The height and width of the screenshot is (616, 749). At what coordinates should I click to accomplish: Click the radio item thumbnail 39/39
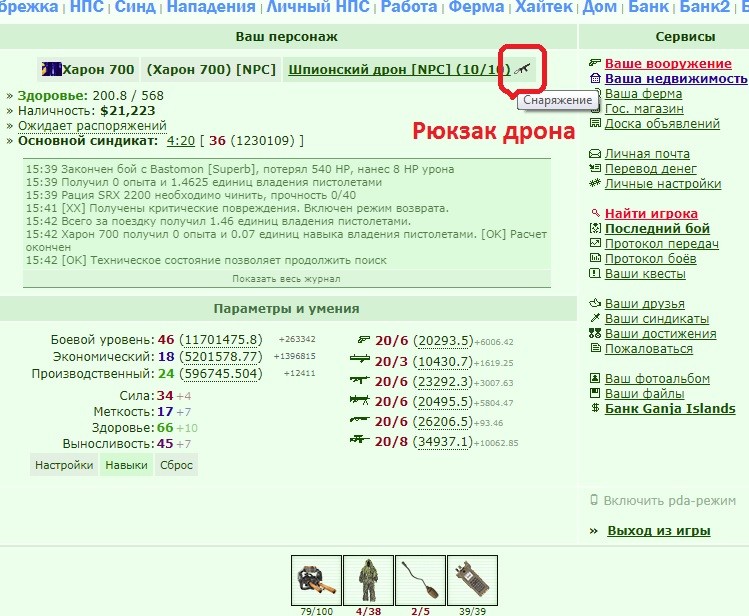pyautogui.click(x=472, y=580)
